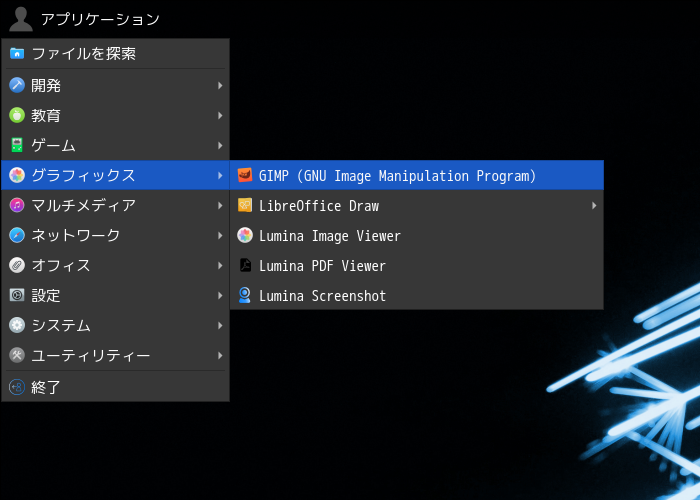Click the Lumina Image Viewer icon

pyautogui.click(x=245, y=235)
